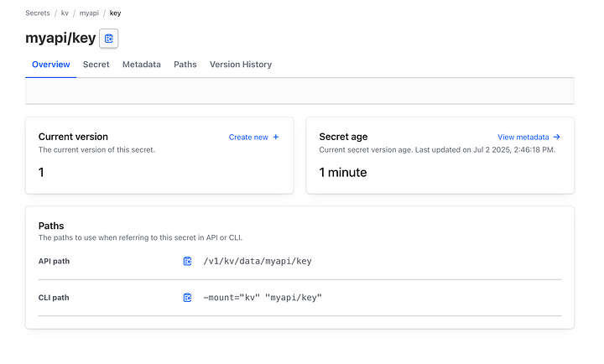The image size is (604, 364).
Task: Open the Version History tab
Action: [x=241, y=65]
